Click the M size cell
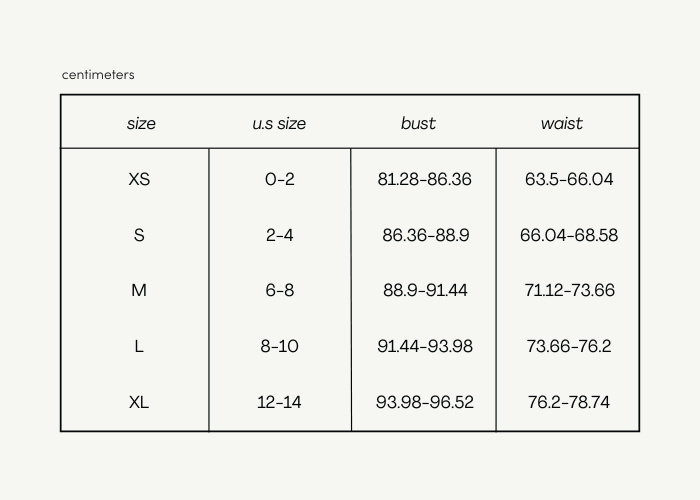Viewport: 700px width, 500px height. tap(139, 291)
